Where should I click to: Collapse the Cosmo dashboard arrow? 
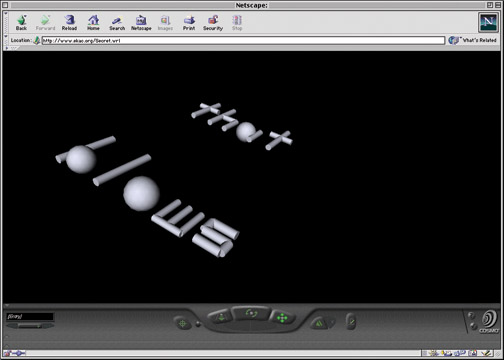(x=7, y=306)
